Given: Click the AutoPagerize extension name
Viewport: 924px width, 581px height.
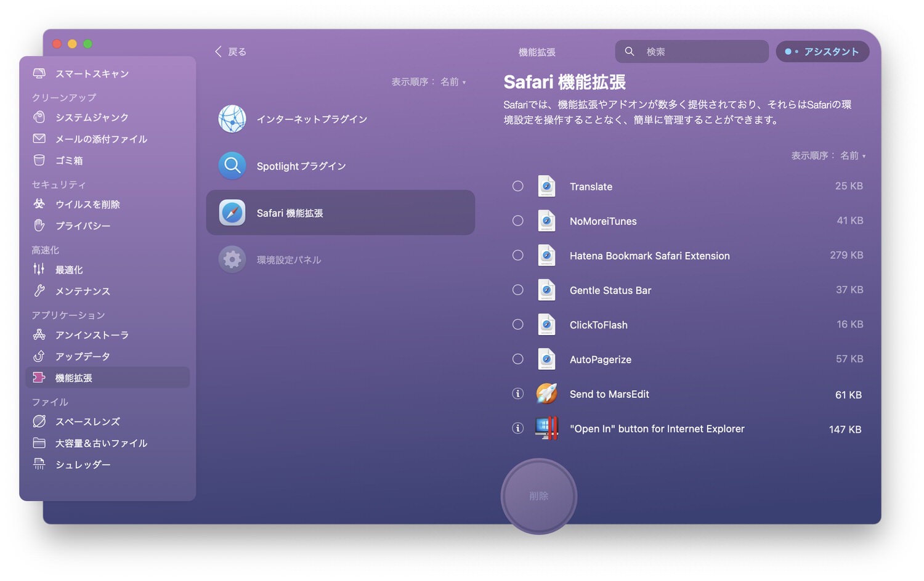Looking at the screenshot, I should tap(601, 359).
